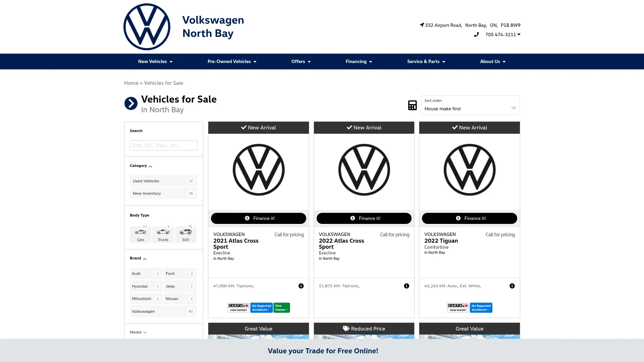644x362 pixels.
Task: Click No Reported Accidents badge on 2022 Tiguan
Action: [x=481, y=308]
